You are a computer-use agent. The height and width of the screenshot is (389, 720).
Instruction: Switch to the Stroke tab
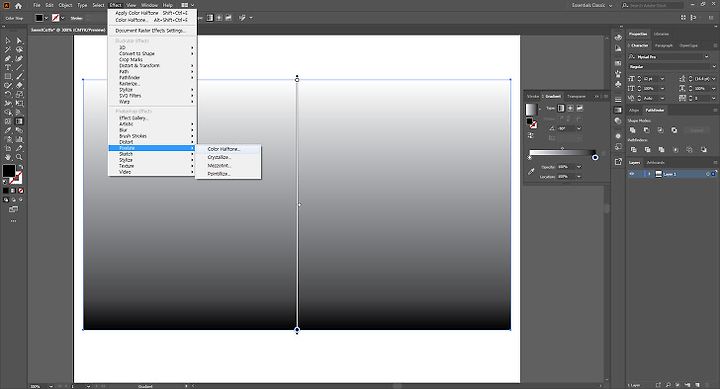(533, 96)
